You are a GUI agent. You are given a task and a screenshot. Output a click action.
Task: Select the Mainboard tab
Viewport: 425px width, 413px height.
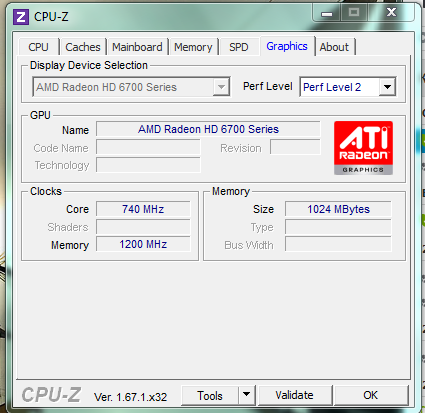tap(137, 47)
